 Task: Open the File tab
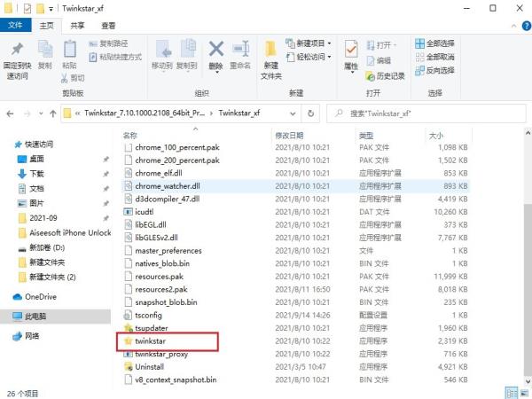coord(16,26)
